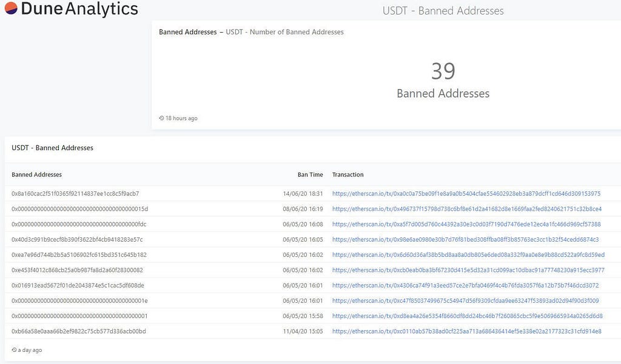Click ban time 14/06/20 18:31
Screen dimensions: 621x364
pos(303,193)
